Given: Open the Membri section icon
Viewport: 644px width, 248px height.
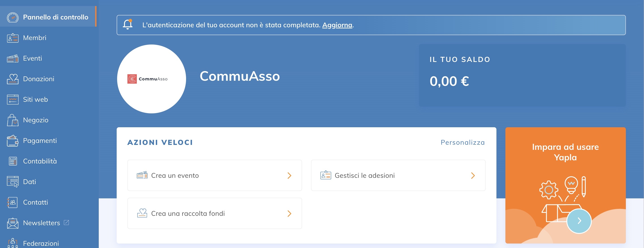Looking at the screenshot, I should [12, 38].
